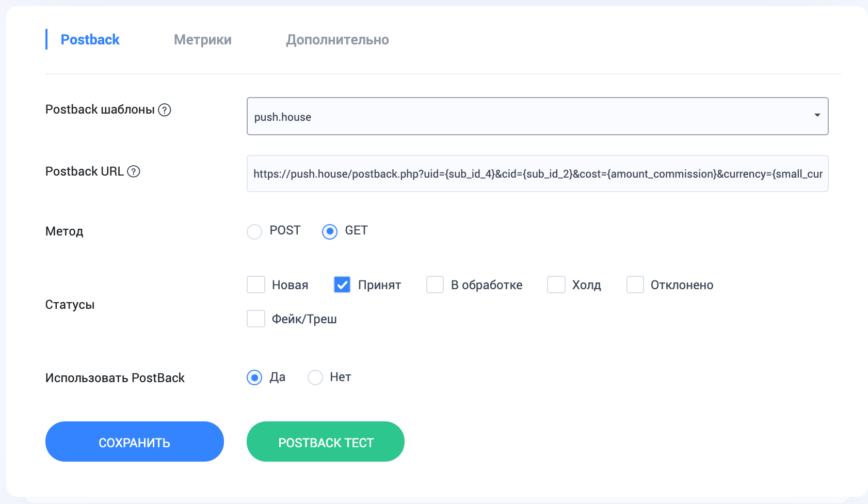Open help icon next to Postback шаблоны
Screen dimensions: 868x504
165,110
